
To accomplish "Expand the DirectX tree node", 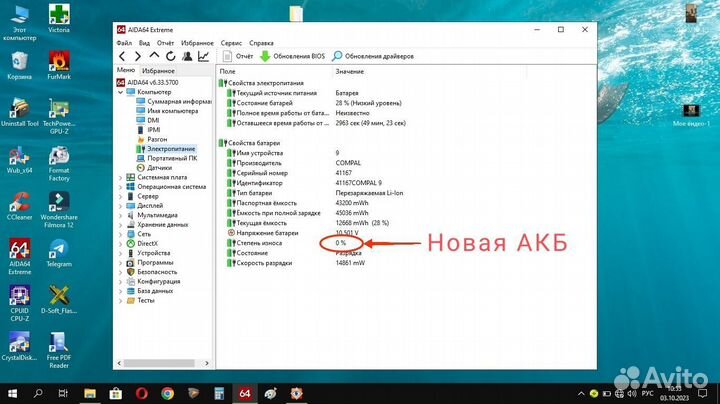I will click(121, 243).
